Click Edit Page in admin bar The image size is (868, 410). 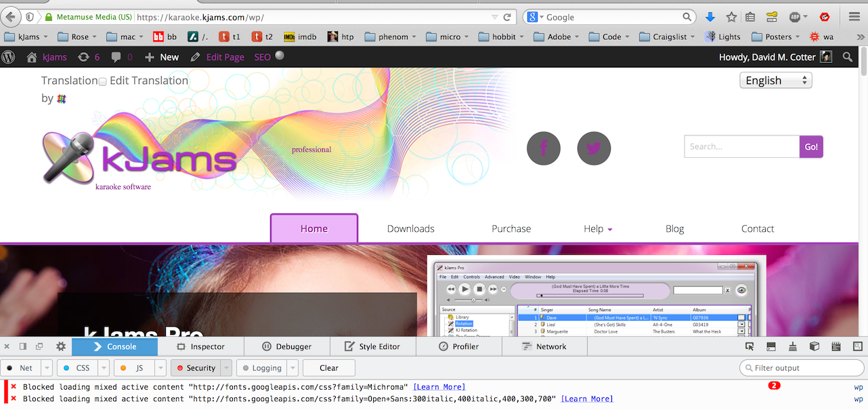click(x=217, y=57)
